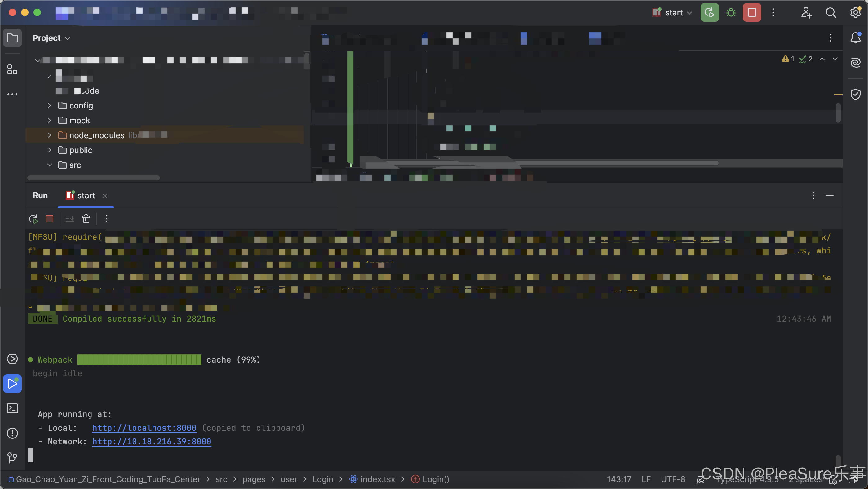Screen dimensions: 868x489
Task: Select the mock folder row
Action: (165, 120)
